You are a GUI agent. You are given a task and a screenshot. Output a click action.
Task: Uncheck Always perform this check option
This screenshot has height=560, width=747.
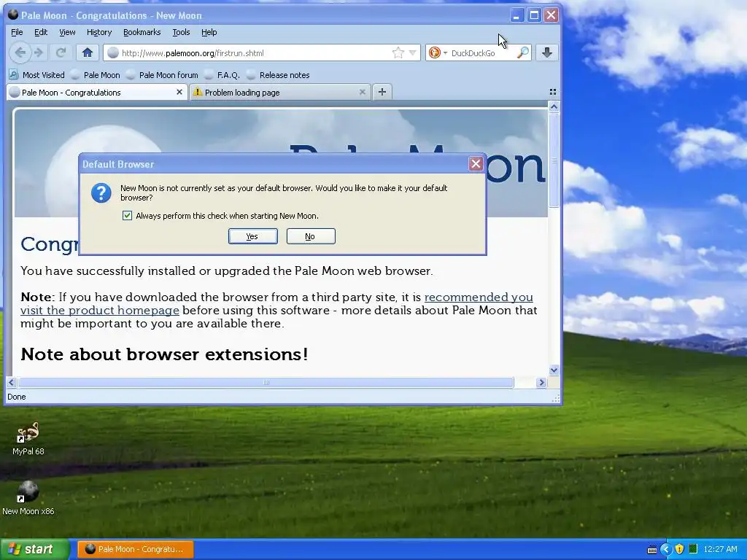(127, 215)
